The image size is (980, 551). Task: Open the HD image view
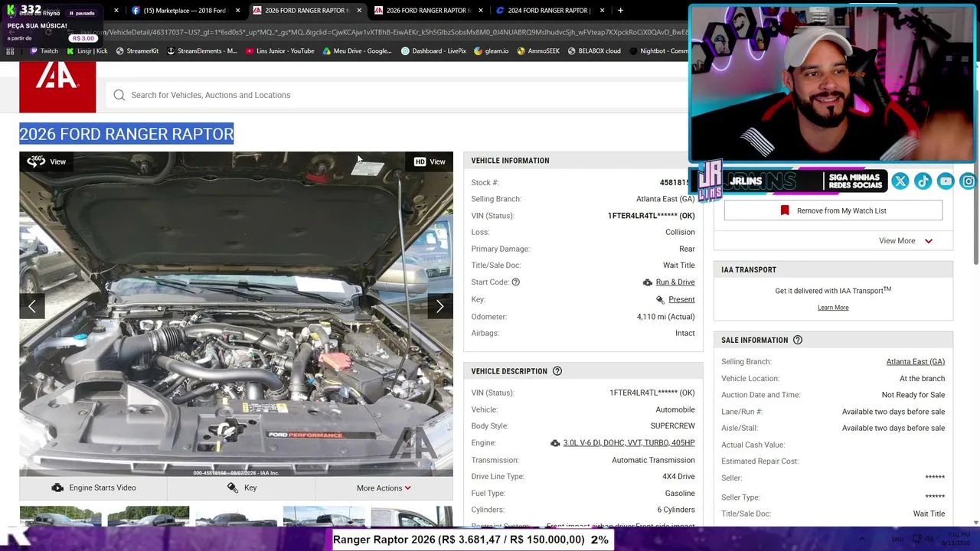(x=430, y=161)
